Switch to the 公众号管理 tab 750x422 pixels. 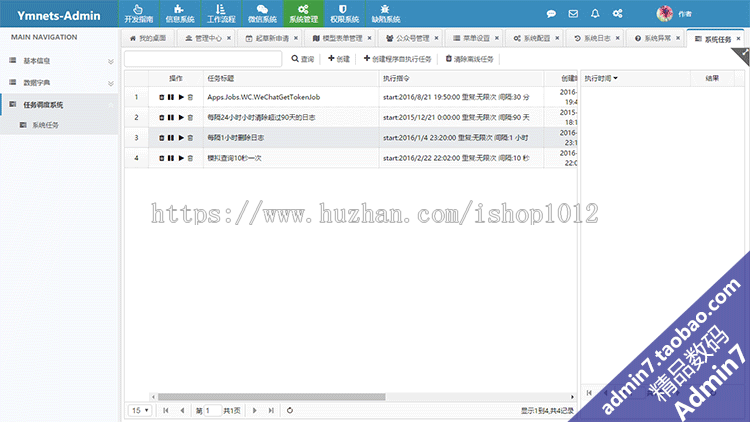point(408,38)
